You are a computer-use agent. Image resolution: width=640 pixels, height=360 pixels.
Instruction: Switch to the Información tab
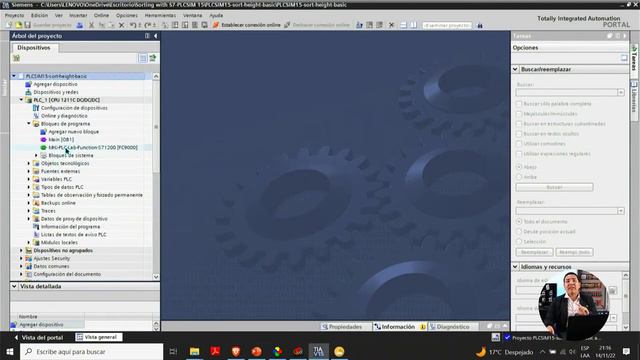(x=398, y=327)
